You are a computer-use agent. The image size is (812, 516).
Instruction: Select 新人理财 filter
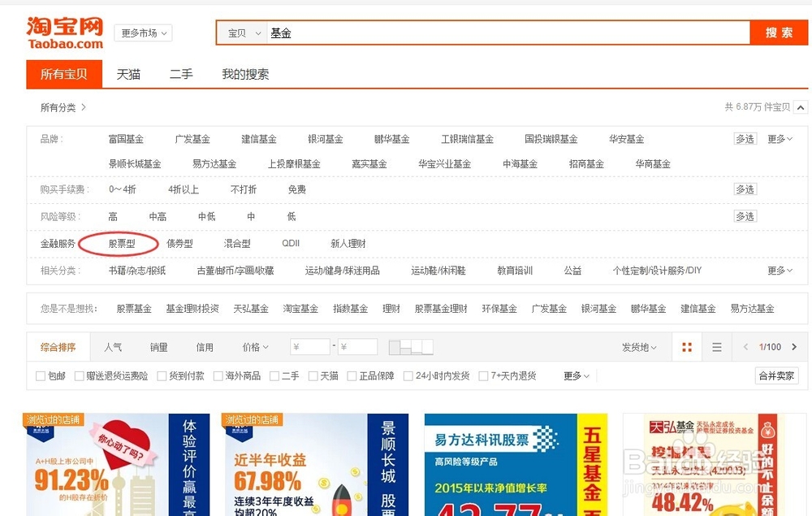(348, 244)
